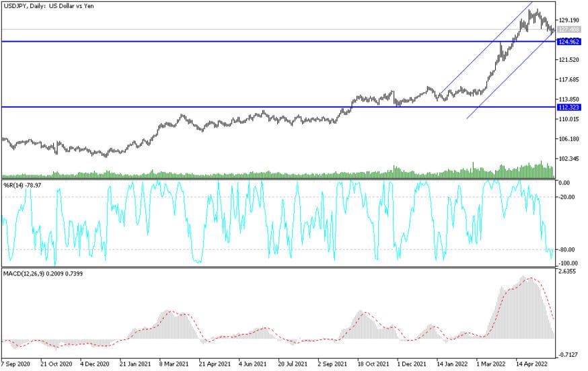This screenshot has height=371, width=588.
Task: Click the -100.00 level on Williams %R scale
Action: (568, 263)
